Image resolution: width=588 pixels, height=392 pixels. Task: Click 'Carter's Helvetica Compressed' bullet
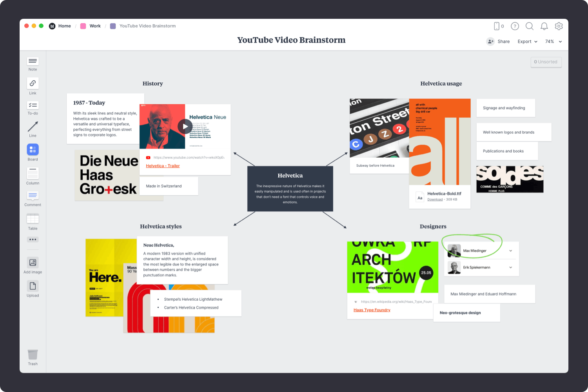point(191,308)
